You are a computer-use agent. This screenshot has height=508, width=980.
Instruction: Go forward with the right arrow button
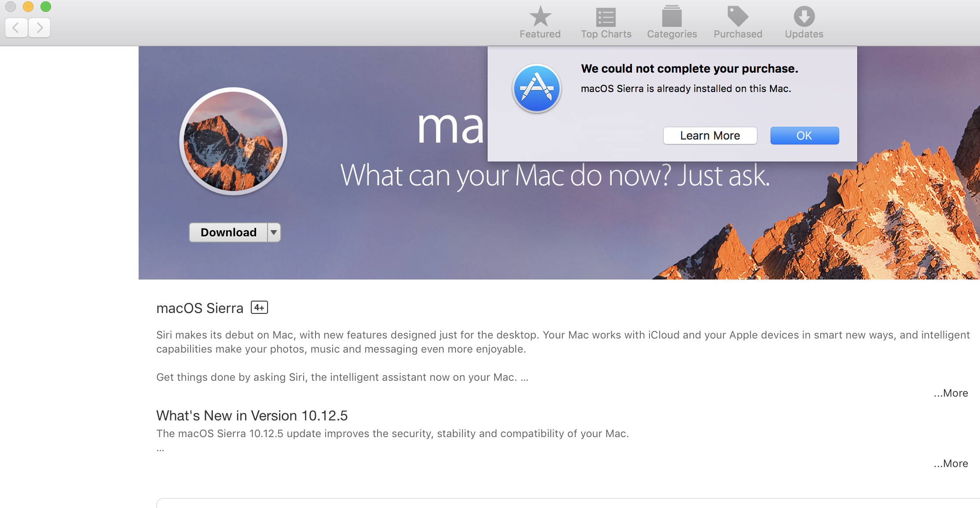[40, 28]
